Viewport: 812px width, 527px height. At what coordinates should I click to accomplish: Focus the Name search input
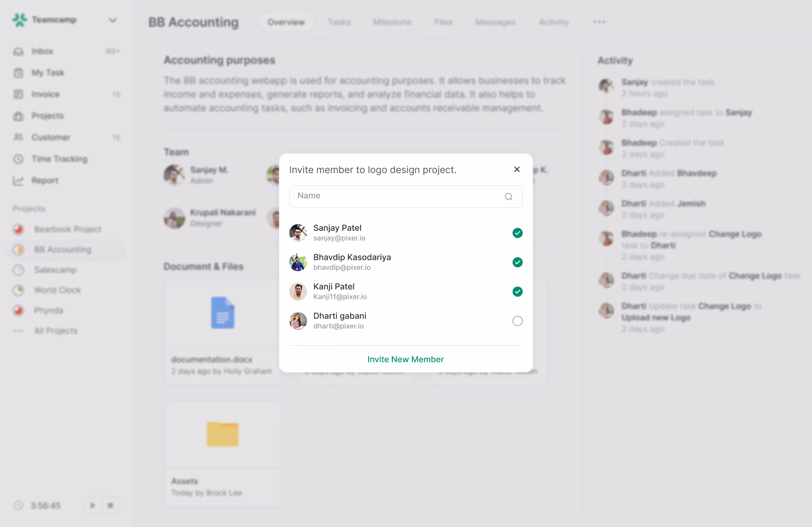click(405, 197)
